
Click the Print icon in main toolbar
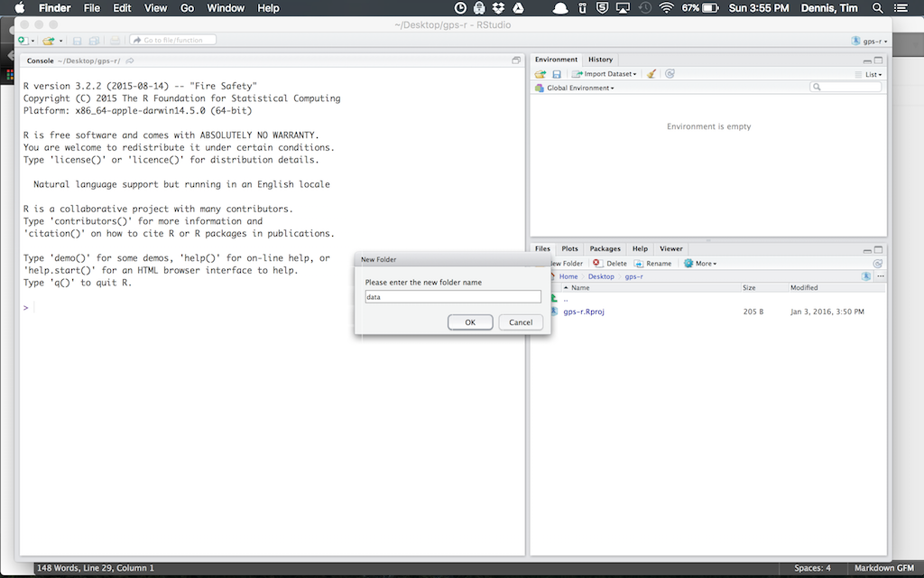(115, 40)
